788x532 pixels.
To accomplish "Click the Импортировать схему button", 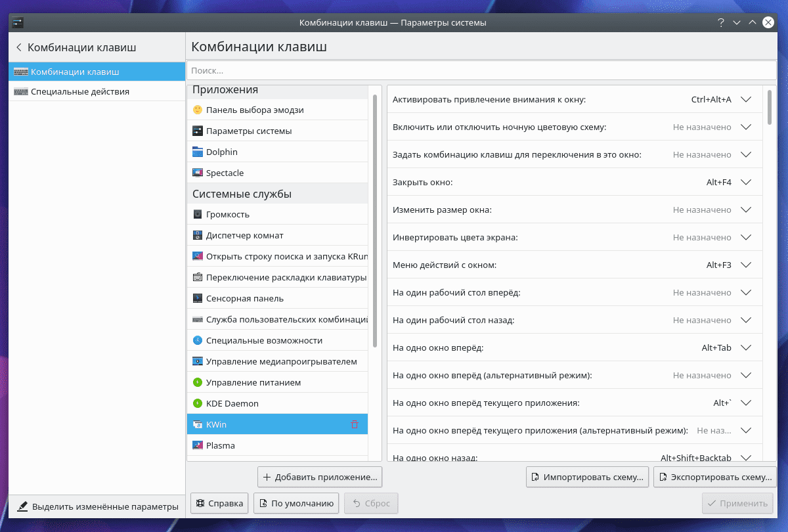I will point(588,477).
